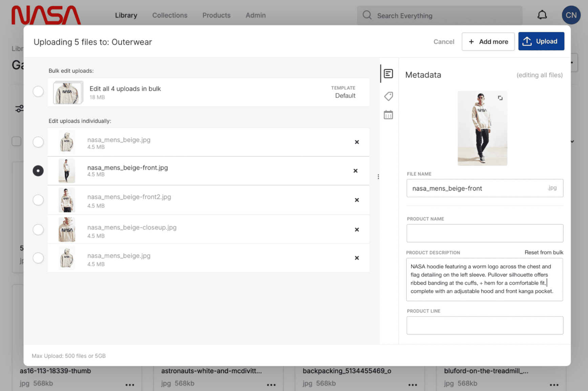Select the nasa_mens_beige-front.jpg radio button
The image size is (588, 391).
pos(38,171)
